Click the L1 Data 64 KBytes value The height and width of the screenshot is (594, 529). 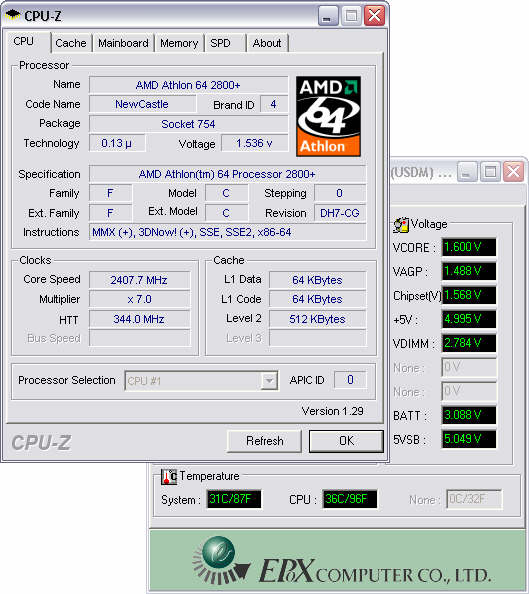point(318,280)
